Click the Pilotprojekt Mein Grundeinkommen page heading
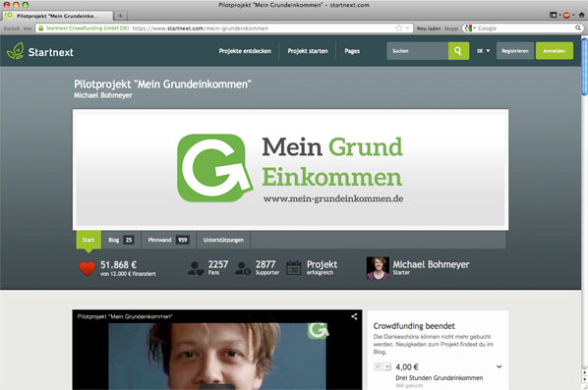Screen dimensions: 588x390 (162, 84)
